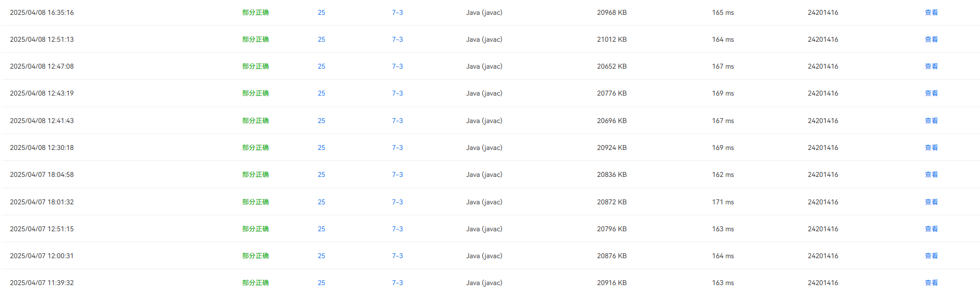Click 查看 for the 12:47:08 submission
The width and height of the screenshot is (980, 295).
click(x=931, y=66)
